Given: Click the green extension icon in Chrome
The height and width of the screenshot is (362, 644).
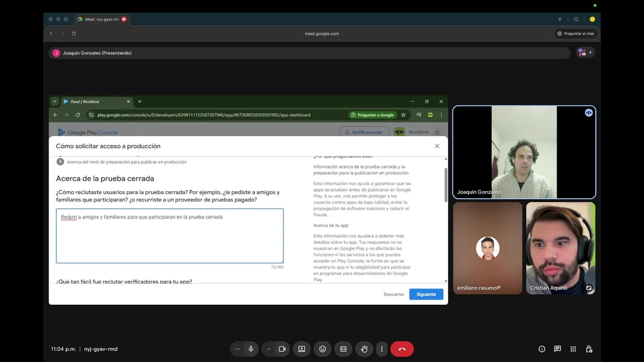Looking at the screenshot, I should pos(430,115).
